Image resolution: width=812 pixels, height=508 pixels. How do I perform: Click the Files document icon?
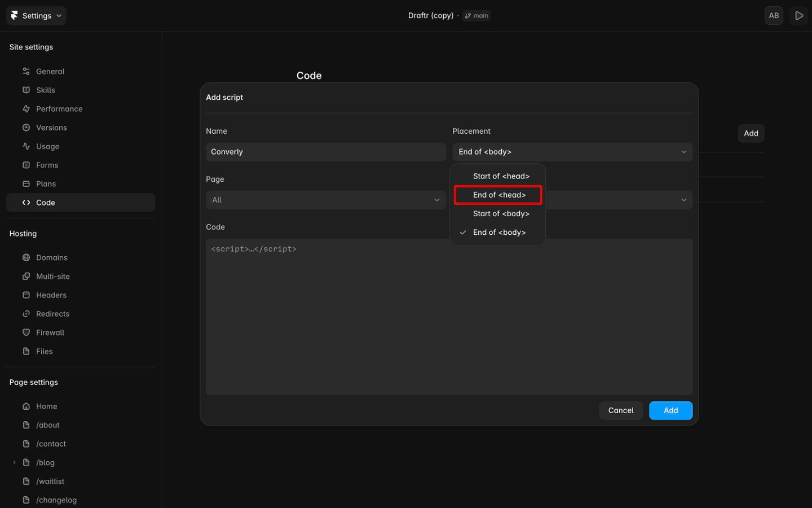26,351
